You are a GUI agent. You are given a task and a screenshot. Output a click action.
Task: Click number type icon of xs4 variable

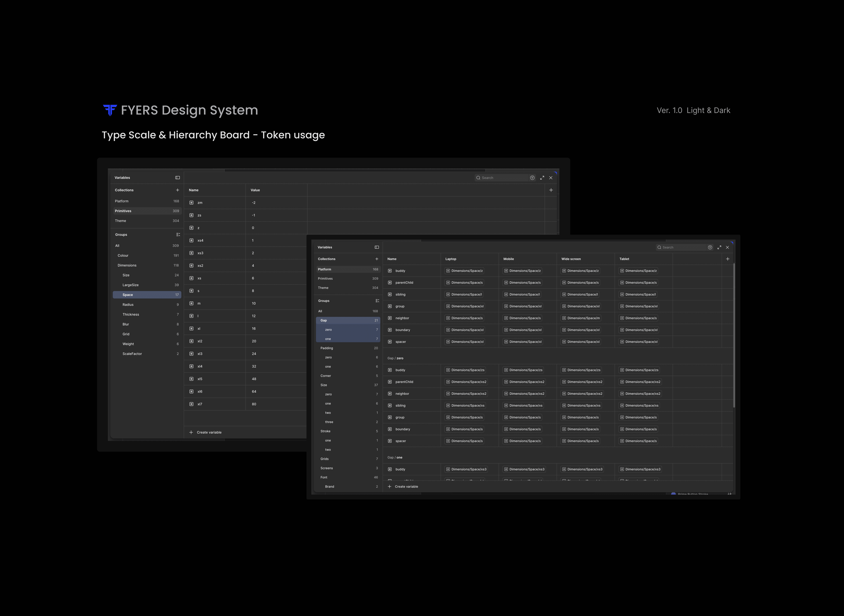tap(191, 240)
